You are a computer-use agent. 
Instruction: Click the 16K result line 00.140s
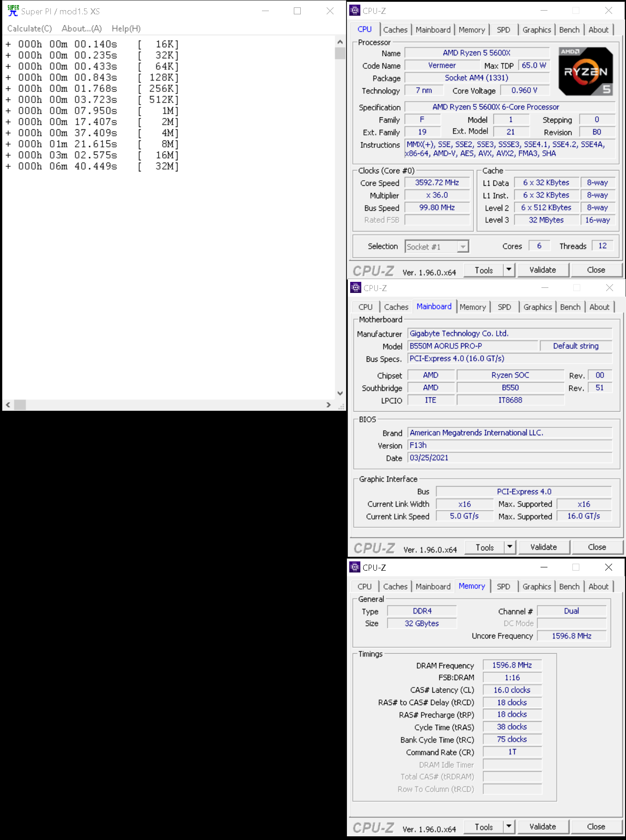click(x=92, y=44)
